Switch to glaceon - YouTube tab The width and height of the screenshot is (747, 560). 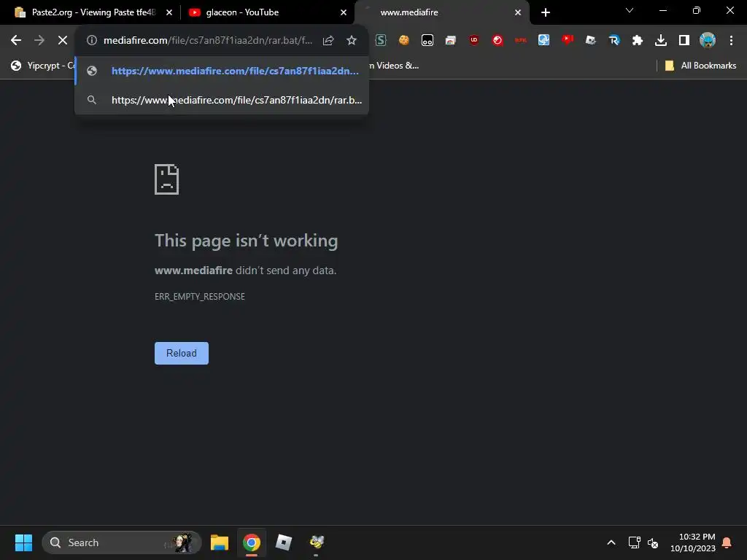268,12
